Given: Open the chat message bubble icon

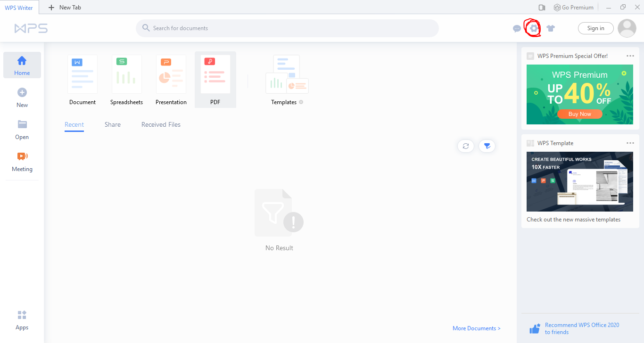Looking at the screenshot, I should click(x=517, y=28).
